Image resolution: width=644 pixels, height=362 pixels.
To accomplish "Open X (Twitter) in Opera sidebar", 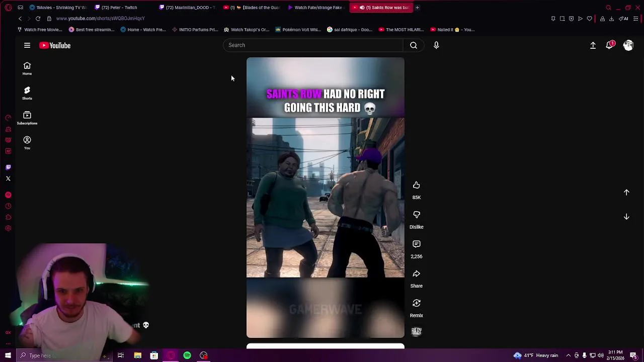I will (x=8, y=178).
